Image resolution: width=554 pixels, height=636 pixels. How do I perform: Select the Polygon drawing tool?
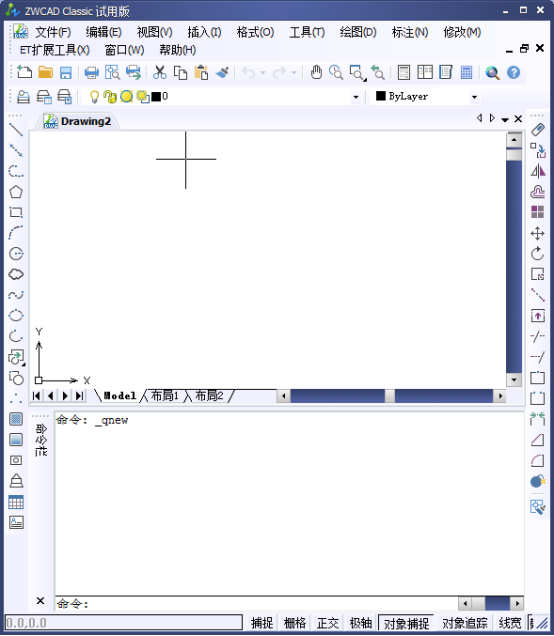pyautogui.click(x=16, y=192)
